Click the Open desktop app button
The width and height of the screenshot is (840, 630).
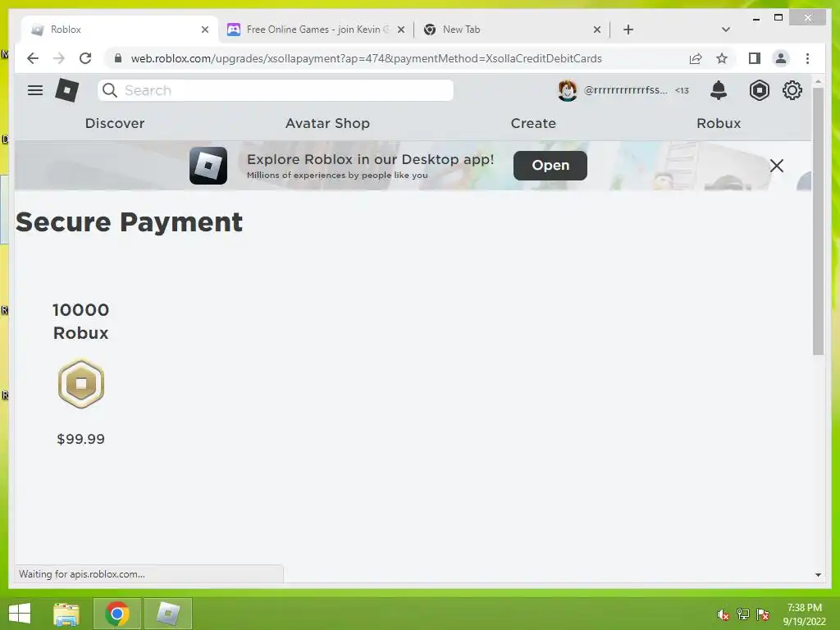[x=550, y=166]
